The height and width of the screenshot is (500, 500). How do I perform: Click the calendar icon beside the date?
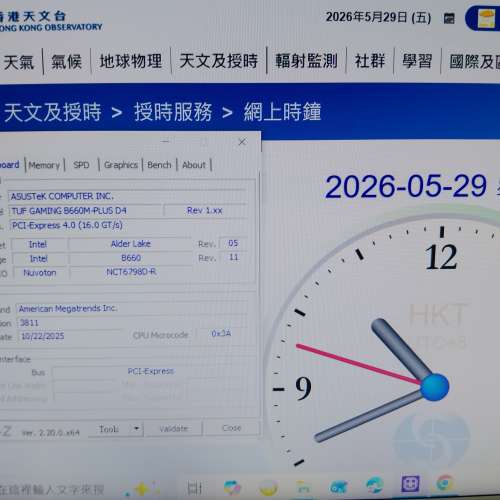[x=449, y=18]
